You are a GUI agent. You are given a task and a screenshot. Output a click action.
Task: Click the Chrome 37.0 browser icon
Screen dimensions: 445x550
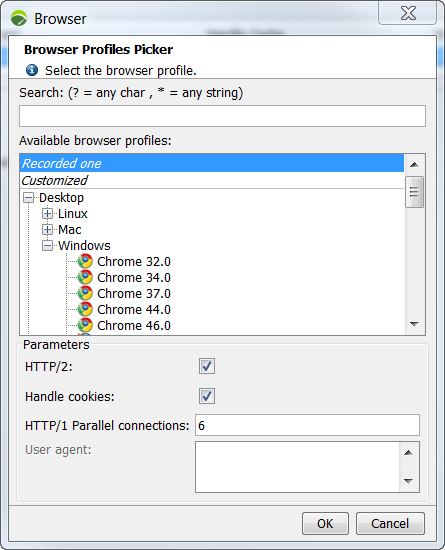tap(85, 293)
